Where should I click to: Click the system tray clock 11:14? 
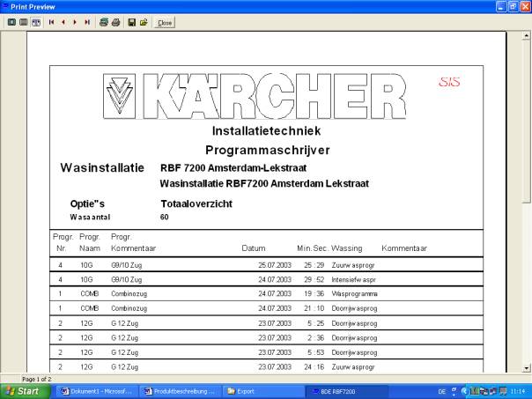[518, 392]
